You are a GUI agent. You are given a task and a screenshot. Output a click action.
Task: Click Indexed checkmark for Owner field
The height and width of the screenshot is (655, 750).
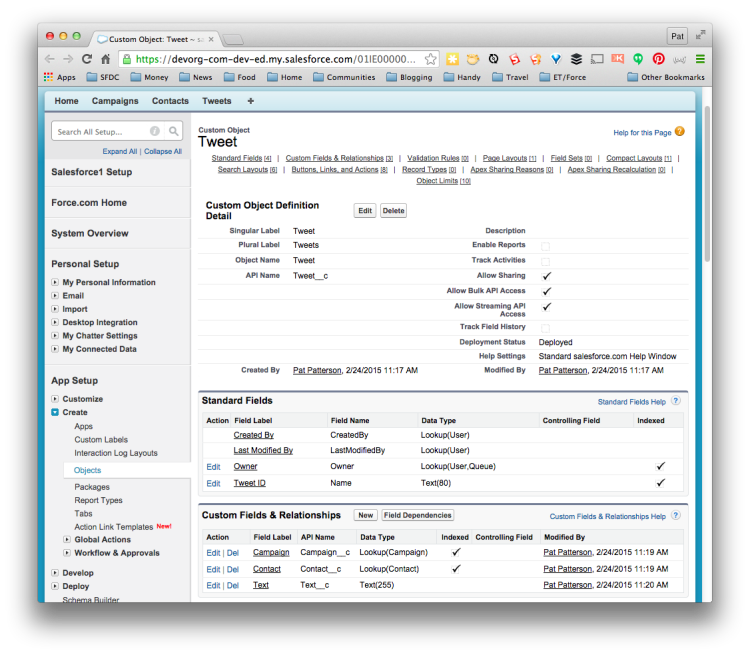(x=660, y=466)
